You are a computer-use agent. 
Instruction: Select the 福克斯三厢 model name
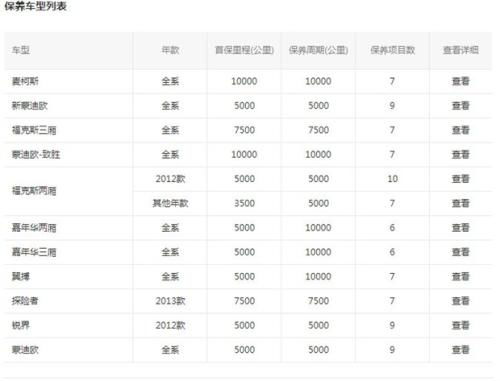(34, 130)
